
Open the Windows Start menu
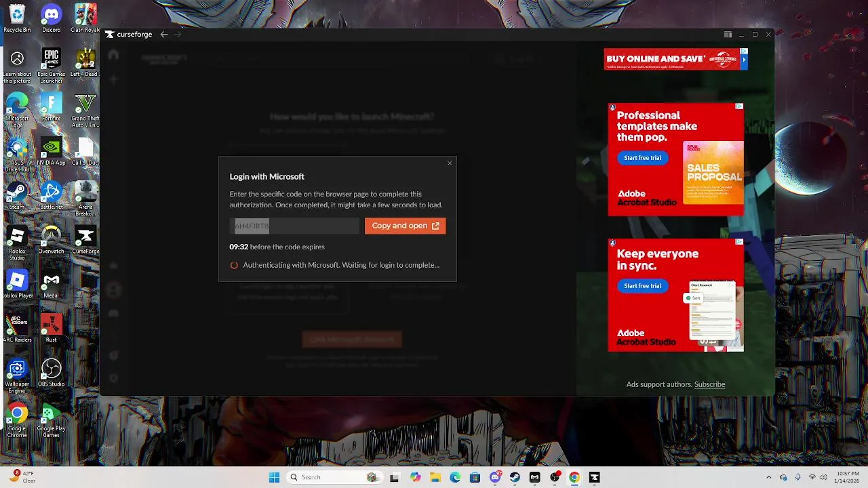point(274,477)
